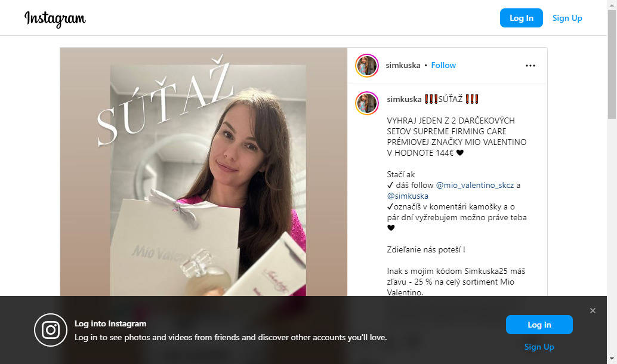Image resolution: width=617 pixels, height=364 pixels.
Task: Click the scrollbar up arrow
Action: pos(612,5)
